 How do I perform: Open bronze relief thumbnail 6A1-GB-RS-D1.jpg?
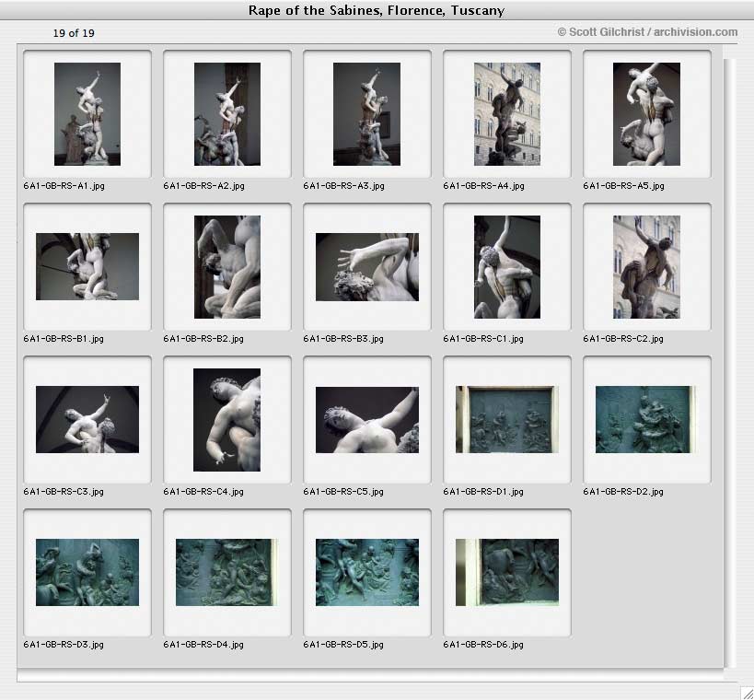click(507, 419)
